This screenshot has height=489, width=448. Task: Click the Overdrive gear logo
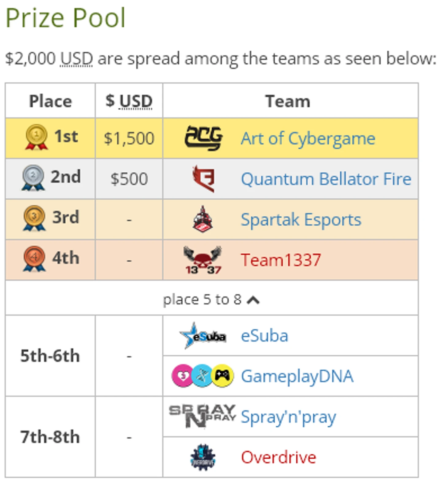point(203,457)
